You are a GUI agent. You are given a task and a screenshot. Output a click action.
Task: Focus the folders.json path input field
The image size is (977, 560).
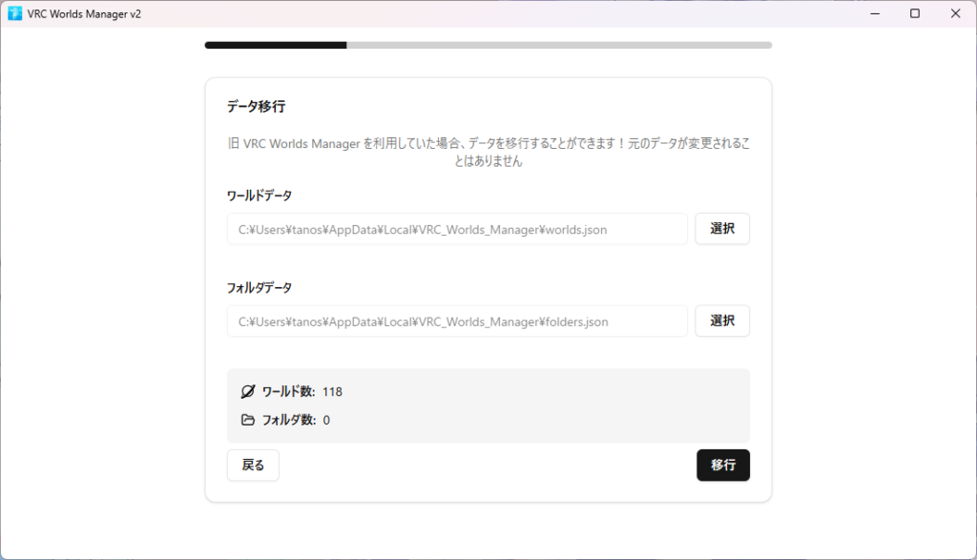457,321
